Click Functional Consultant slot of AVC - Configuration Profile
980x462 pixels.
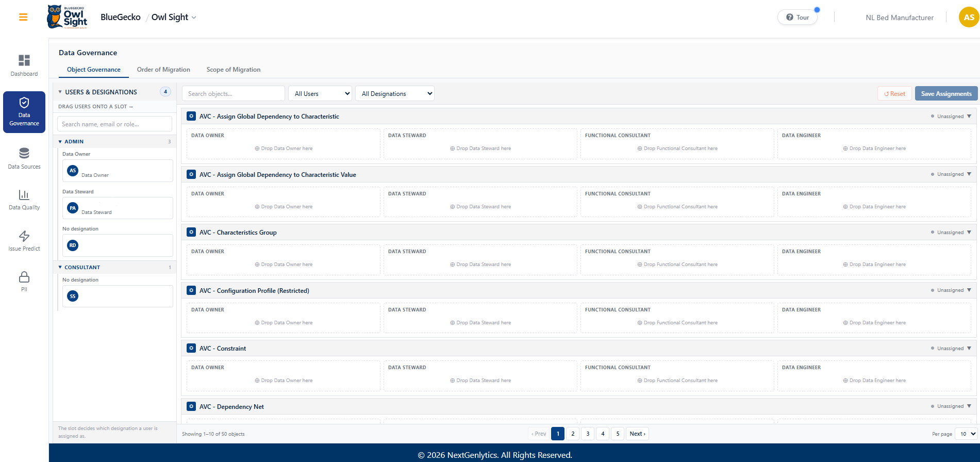click(677, 318)
